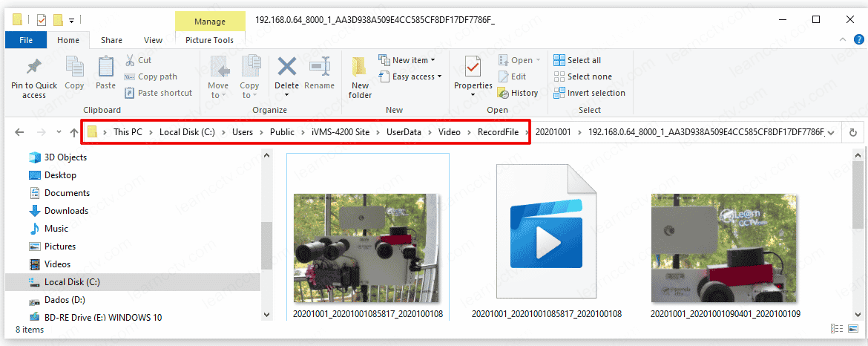Viewport: 868px width, 346px height.
Task: Click the Rename icon
Action: [x=319, y=68]
